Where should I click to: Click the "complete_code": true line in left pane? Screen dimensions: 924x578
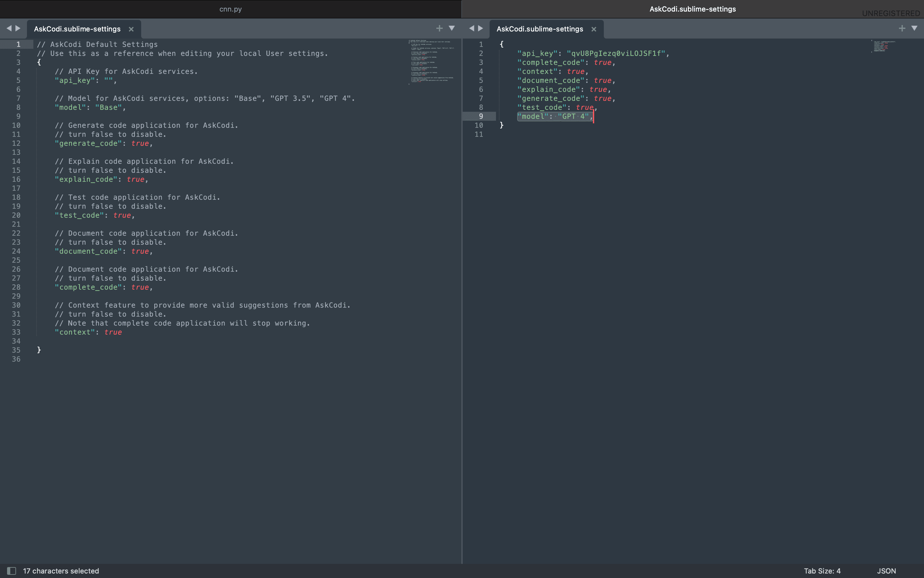[104, 287]
